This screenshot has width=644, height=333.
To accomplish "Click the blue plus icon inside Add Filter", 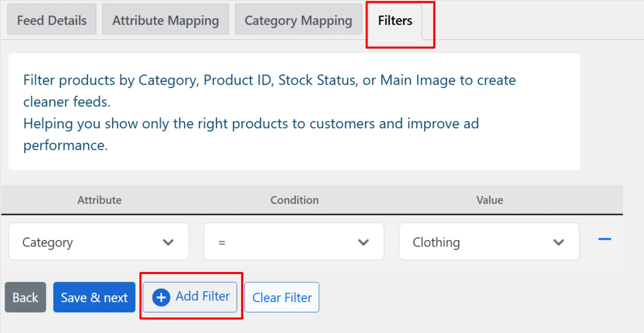I will [162, 297].
